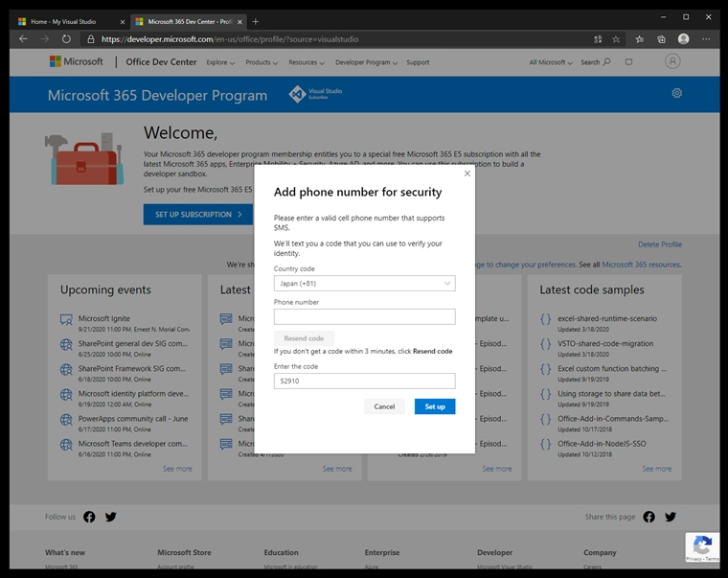This screenshot has width=728, height=578.
Task: Expand the Products menu
Action: pos(262,62)
